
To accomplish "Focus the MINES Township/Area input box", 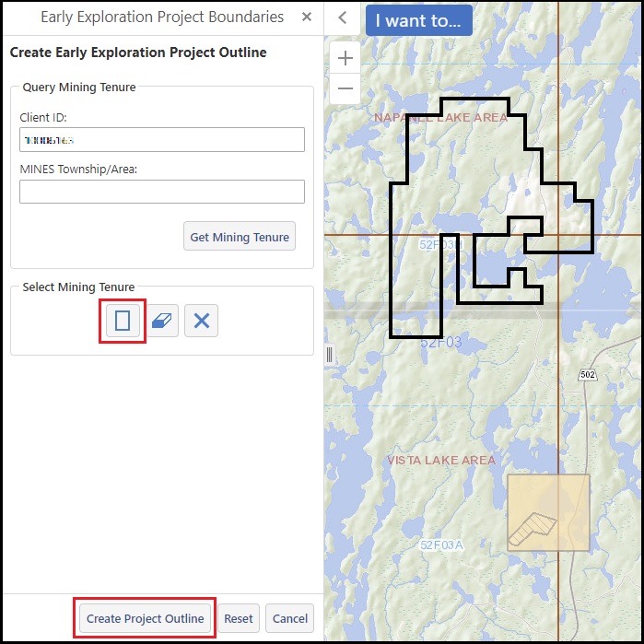I will (162, 192).
